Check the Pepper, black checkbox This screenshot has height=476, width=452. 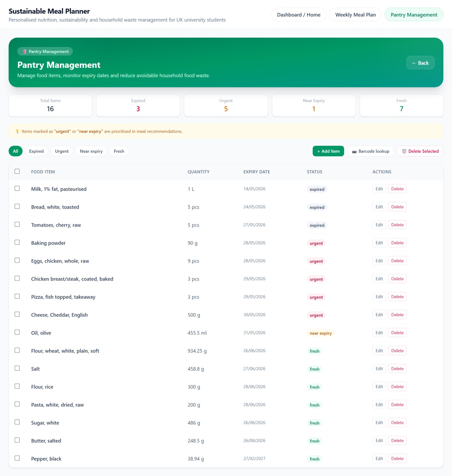point(17,458)
